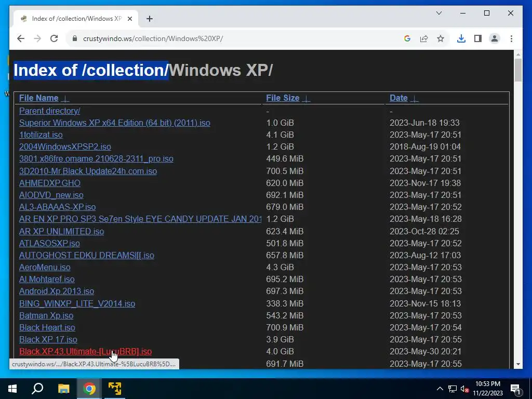Open taskbar search magnifier

coord(37,389)
